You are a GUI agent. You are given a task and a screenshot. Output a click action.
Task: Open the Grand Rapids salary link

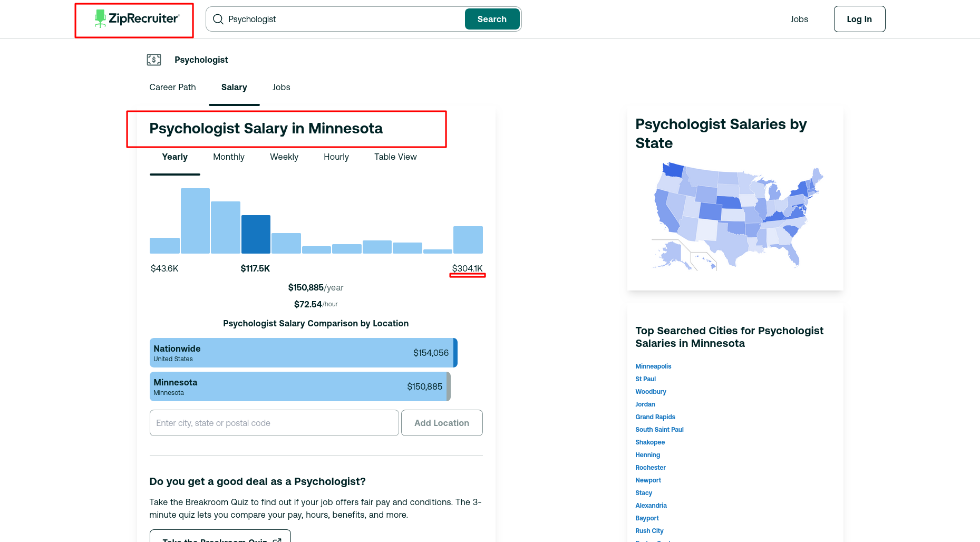[655, 417]
